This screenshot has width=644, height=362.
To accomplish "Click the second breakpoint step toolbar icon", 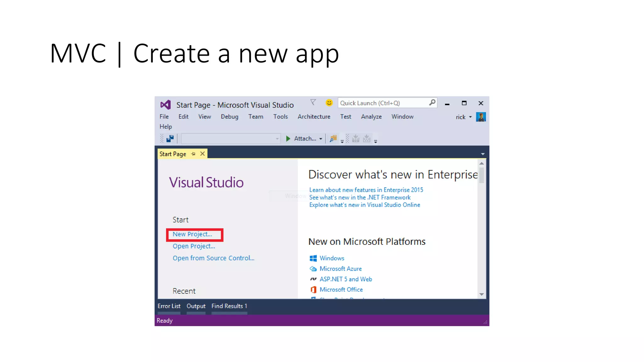I will [x=367, y=138].
